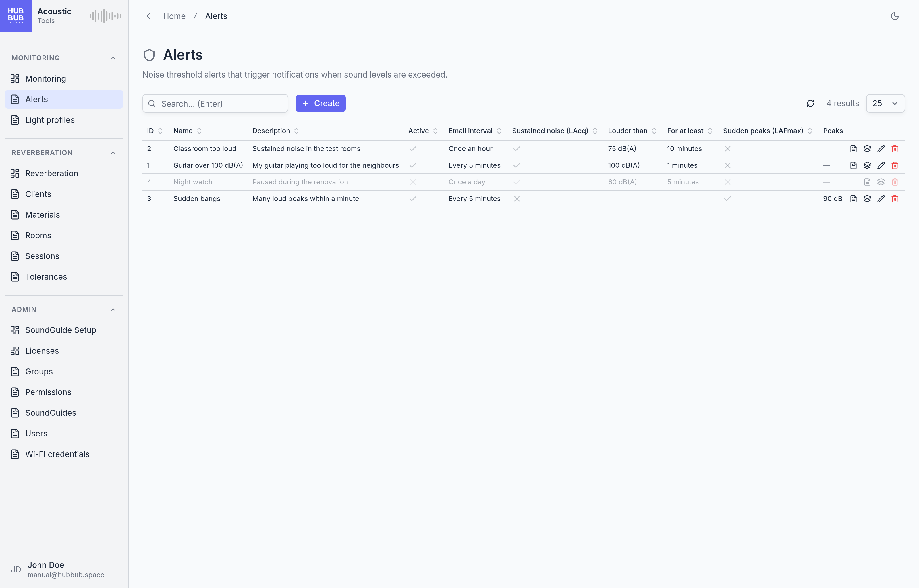Click the document icon in Night watch row

[x=867, y=182]
